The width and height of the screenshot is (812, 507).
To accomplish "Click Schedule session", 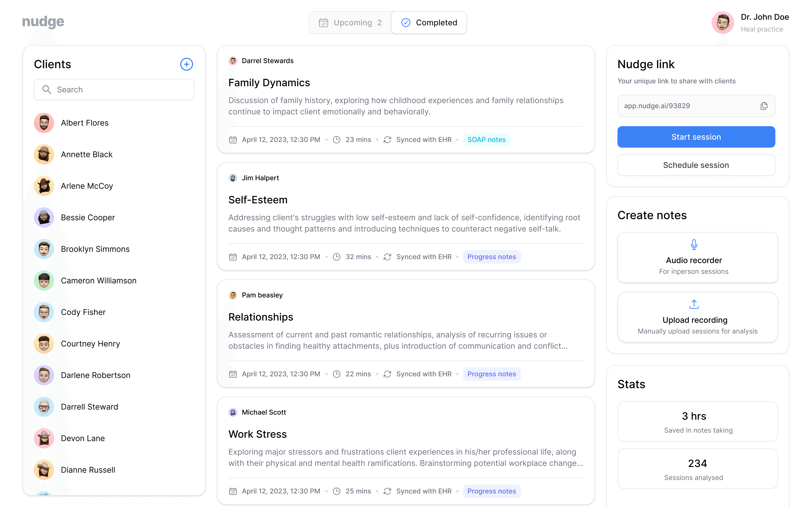I will (696, 165).
